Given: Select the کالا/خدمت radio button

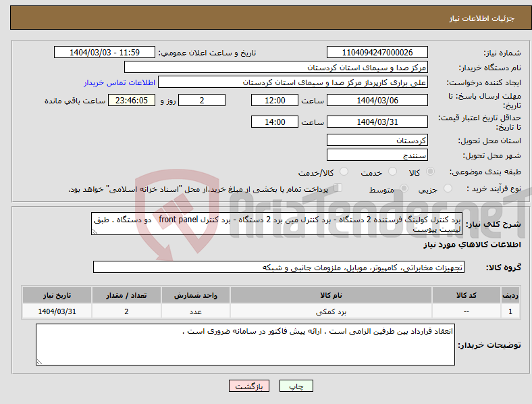Looking at the screenshot, I should pyautogui.click(x=344, y=172).
